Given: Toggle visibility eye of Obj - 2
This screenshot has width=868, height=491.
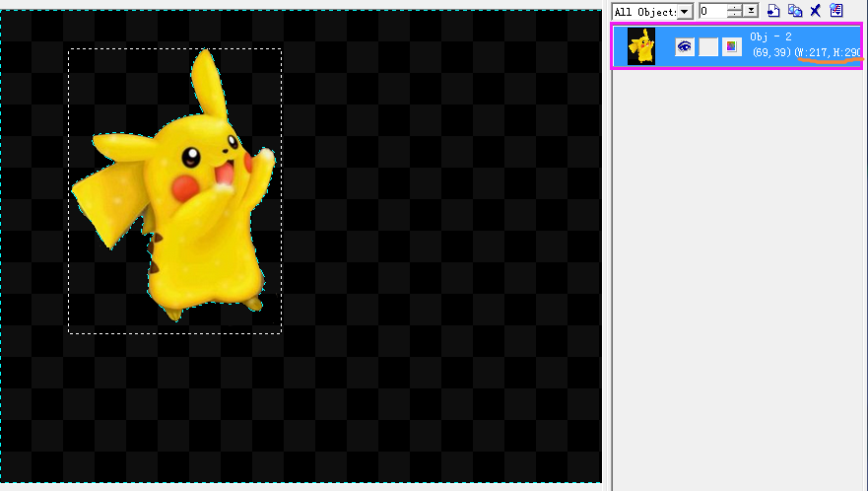Looking at the screenshot, I should click(x=685, y=46).
